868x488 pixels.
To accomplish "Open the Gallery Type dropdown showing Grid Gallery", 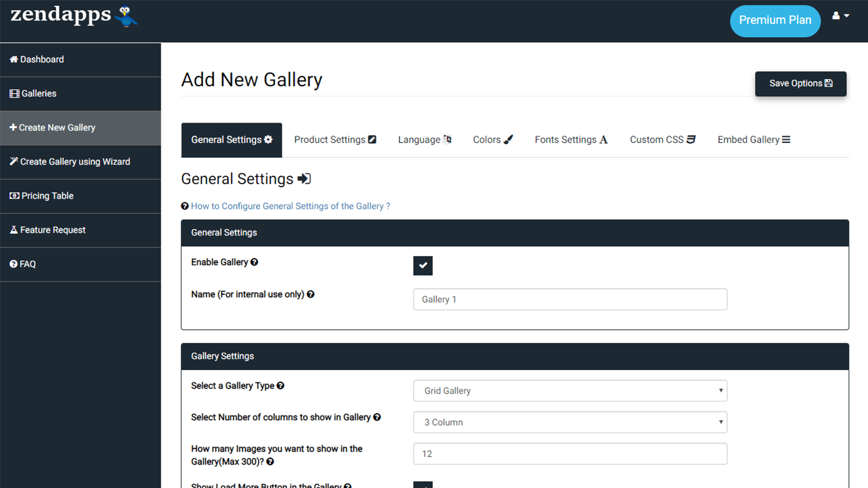I will click(x=570, y=390).
